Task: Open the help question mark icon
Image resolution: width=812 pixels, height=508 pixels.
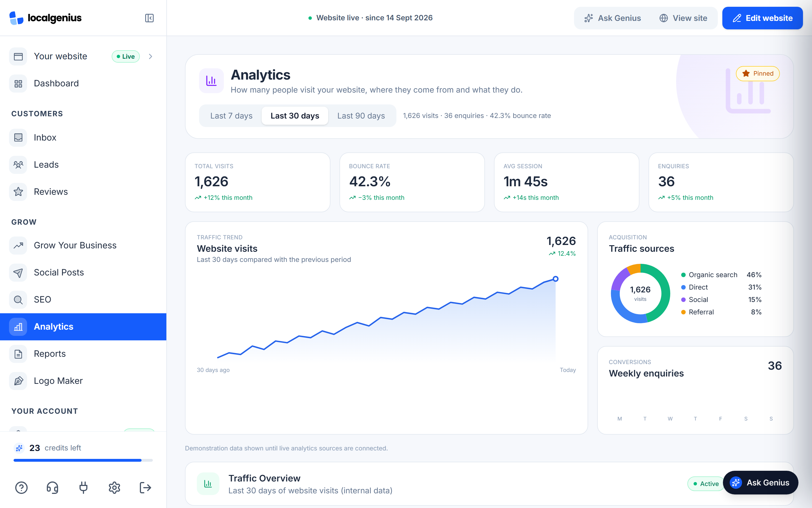Action: [21, 487]
